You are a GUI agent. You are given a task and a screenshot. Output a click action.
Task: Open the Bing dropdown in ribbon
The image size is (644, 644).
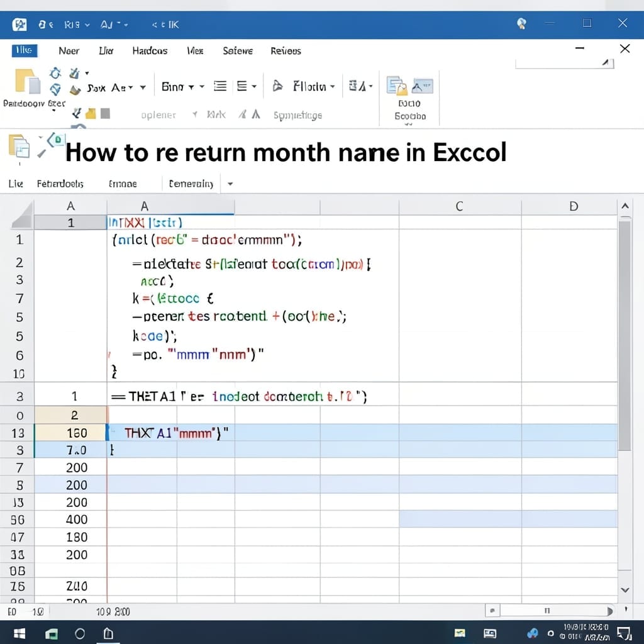191,87
